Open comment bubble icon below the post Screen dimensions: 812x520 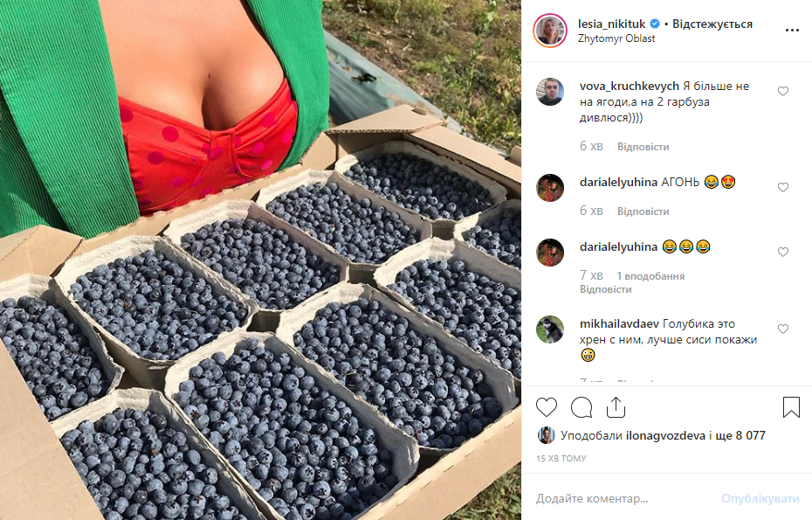point(581,407)
